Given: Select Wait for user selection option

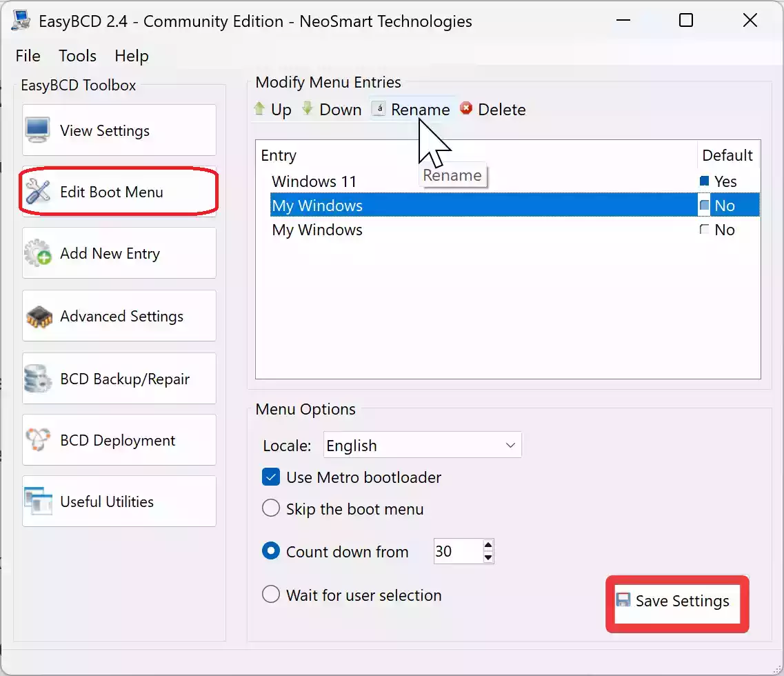Looking at the screenshot, I should (x=271, y=595).
